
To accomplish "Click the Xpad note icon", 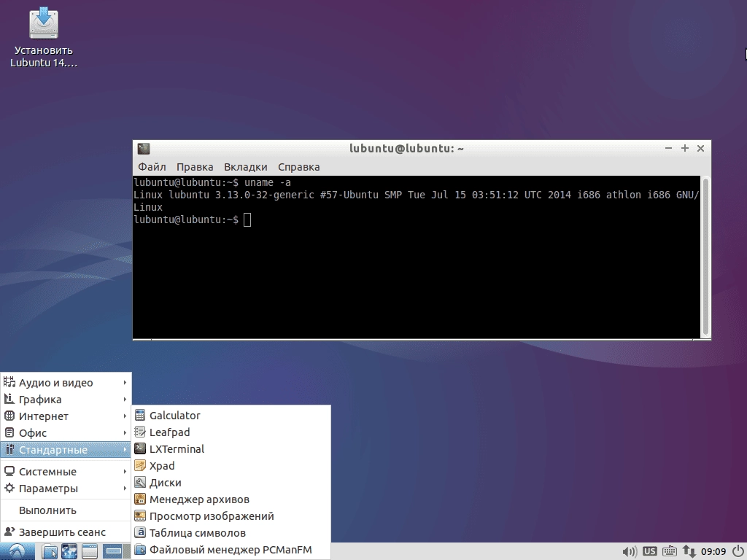I will [140, 466].
